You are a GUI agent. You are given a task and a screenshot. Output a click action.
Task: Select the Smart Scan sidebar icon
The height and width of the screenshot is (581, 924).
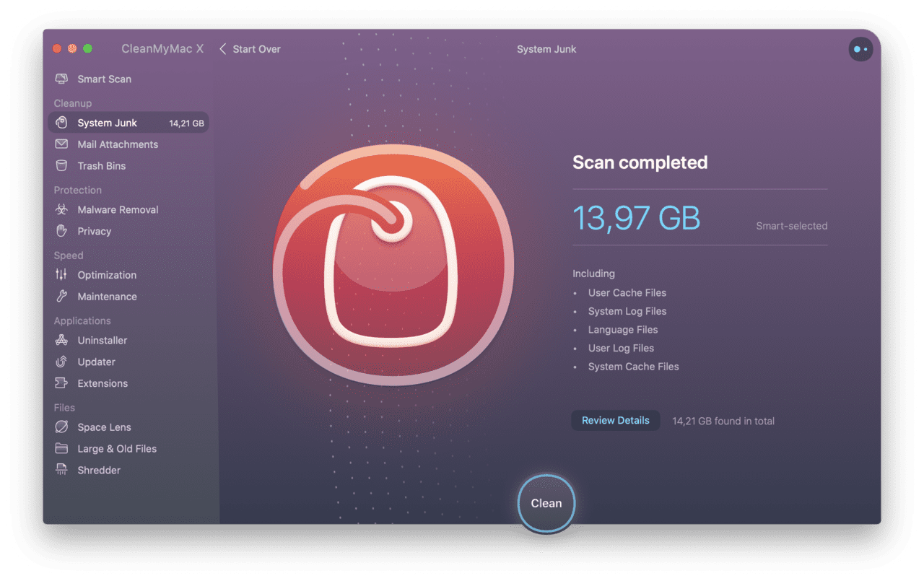point(61,79)
